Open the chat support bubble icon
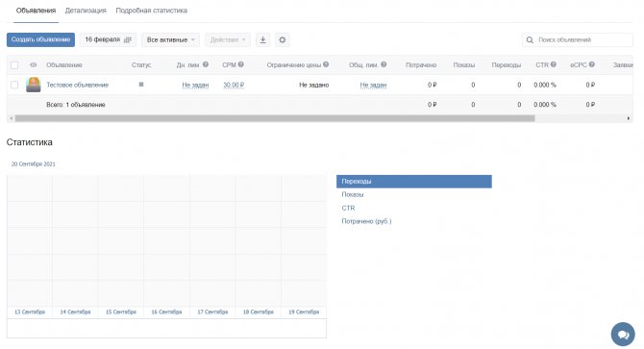This screenshot has width=644, height=349. click(x=623, y=335)
